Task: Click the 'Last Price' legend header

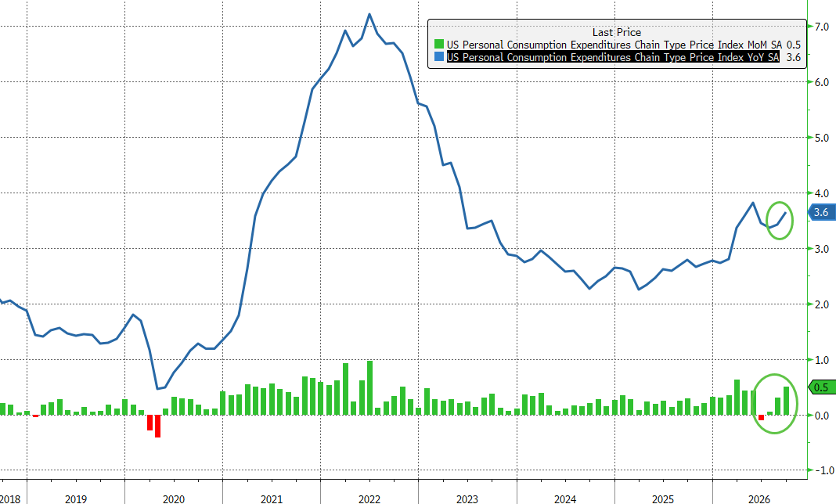Action: pos(617,32)
